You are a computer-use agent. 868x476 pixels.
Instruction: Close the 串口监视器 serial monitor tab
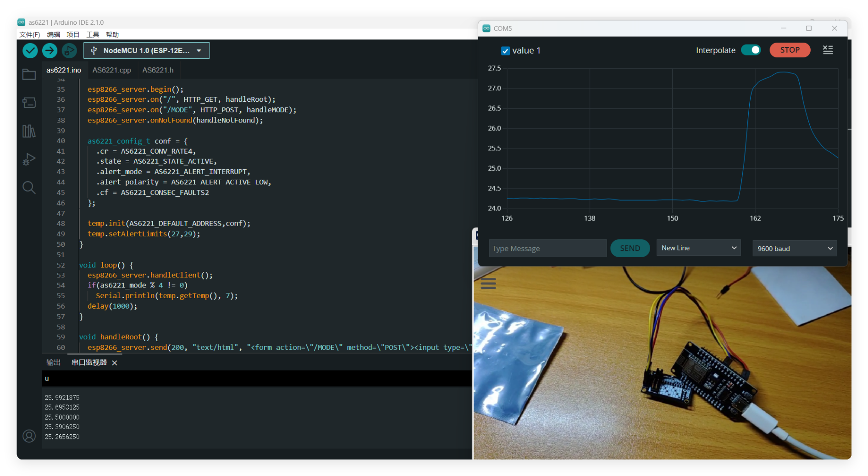[x=115, y=363]
